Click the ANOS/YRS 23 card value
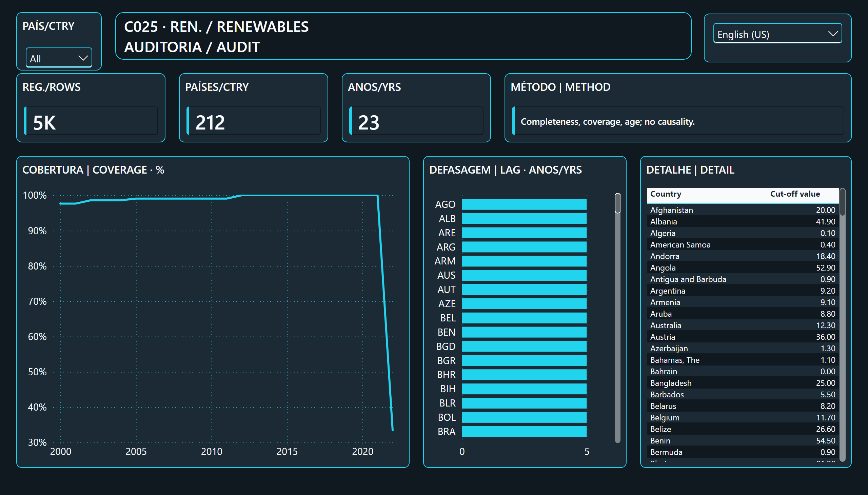868x495 pixels. click(369, 122)
